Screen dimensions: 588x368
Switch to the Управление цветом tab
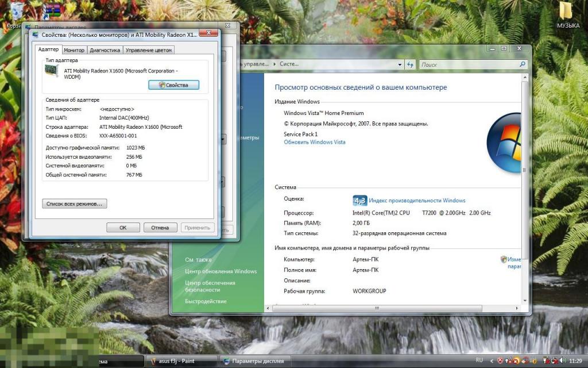(x=149, y=50)
